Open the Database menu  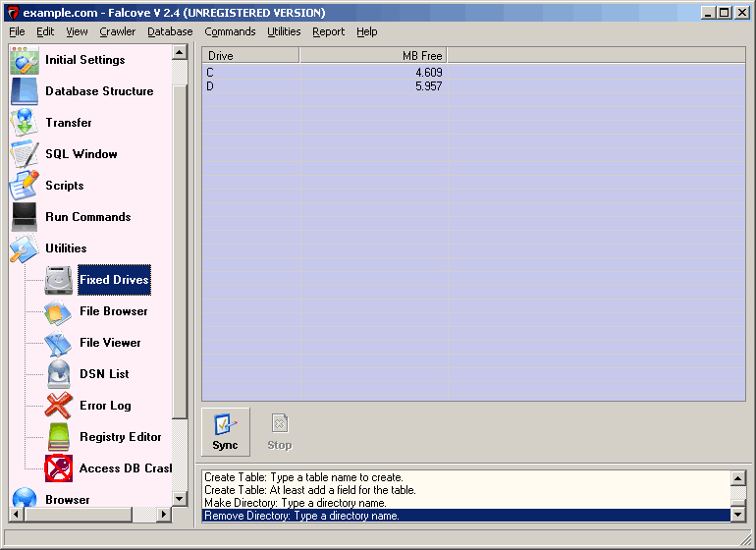170,31
